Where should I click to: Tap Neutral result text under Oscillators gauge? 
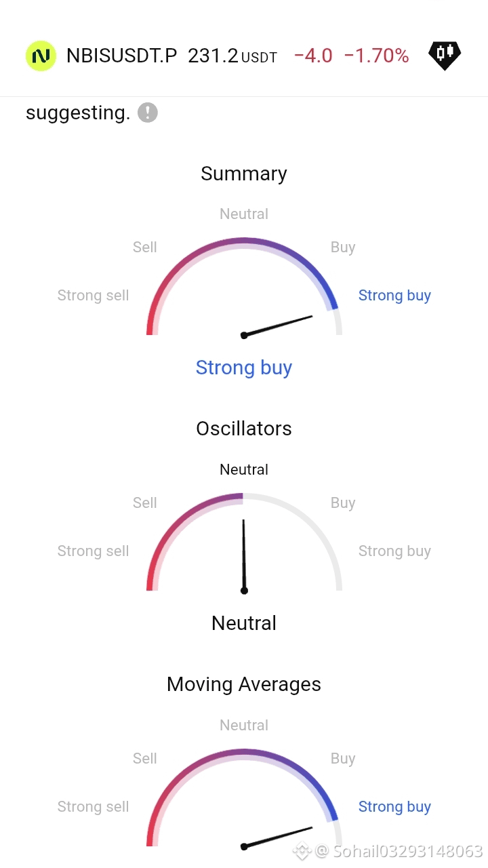244,623
